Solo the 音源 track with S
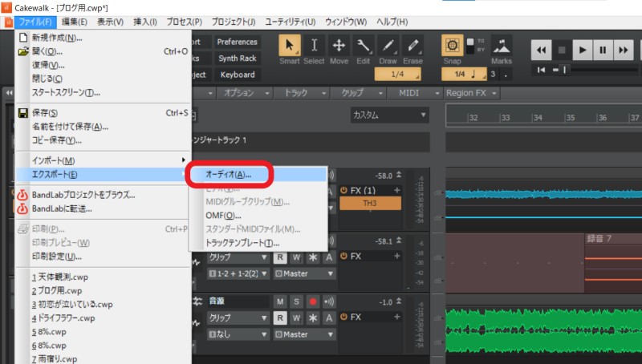This screenshot has height=364, width=642. pos(296,301)
